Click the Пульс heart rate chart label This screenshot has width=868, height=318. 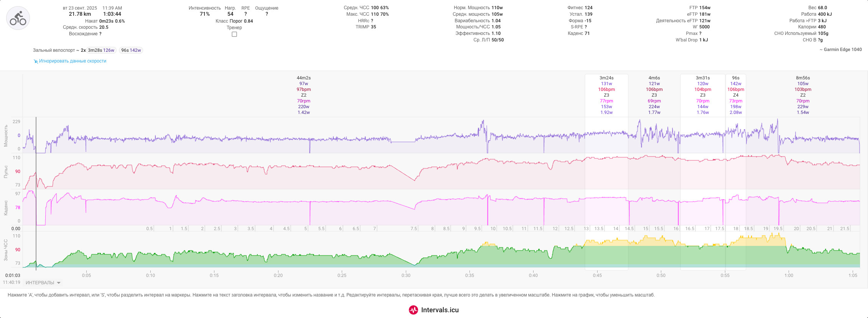(x=6, y=171)
